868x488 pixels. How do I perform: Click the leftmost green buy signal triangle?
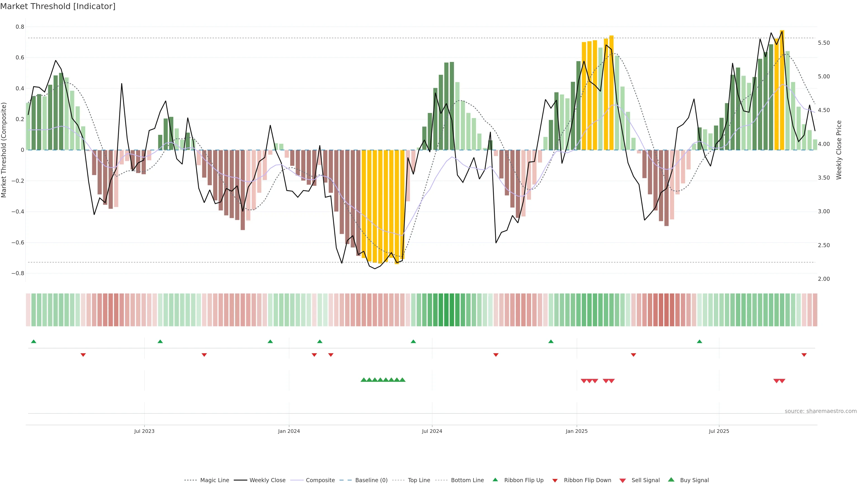click(363, 380)
